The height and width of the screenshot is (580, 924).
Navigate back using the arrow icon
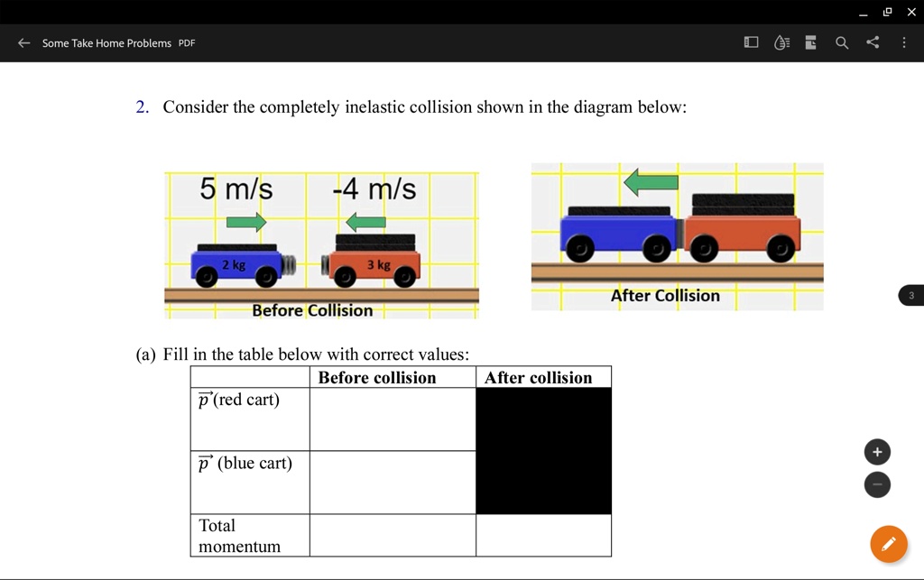(23, 42)
